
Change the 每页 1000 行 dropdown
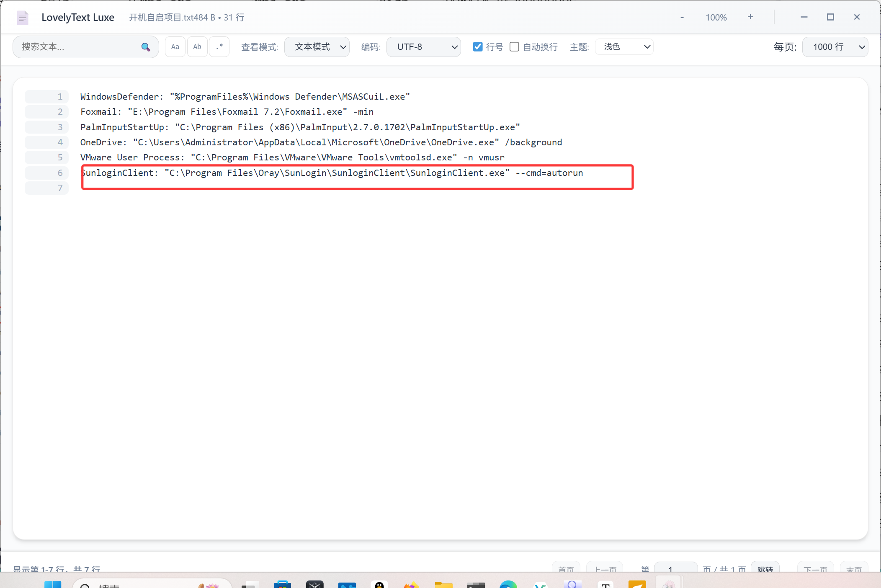[x=835, y=47]
